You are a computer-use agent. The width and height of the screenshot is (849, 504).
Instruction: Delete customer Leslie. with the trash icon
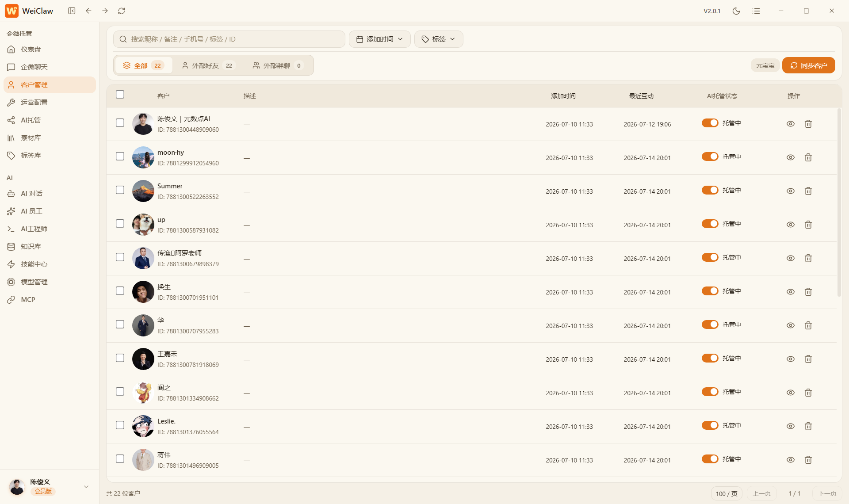coord(808,426)
